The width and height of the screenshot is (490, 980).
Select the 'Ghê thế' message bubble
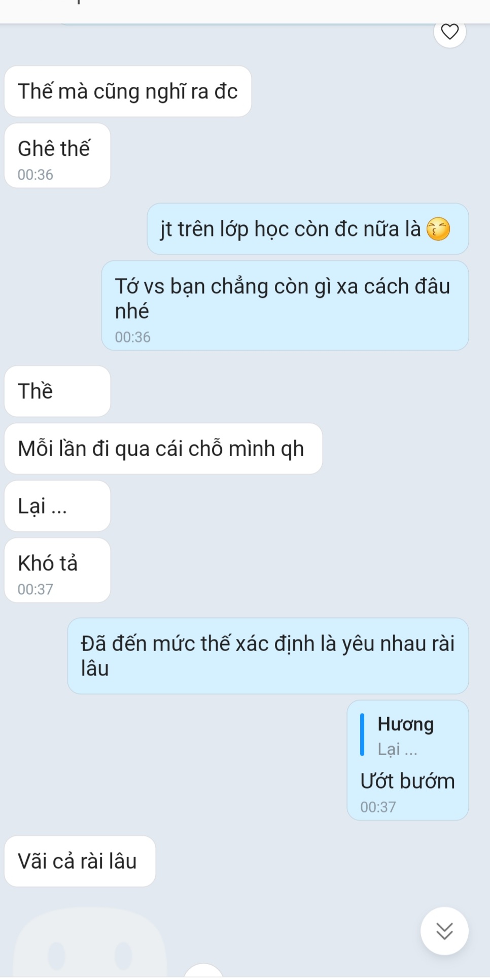coord(57,156)
